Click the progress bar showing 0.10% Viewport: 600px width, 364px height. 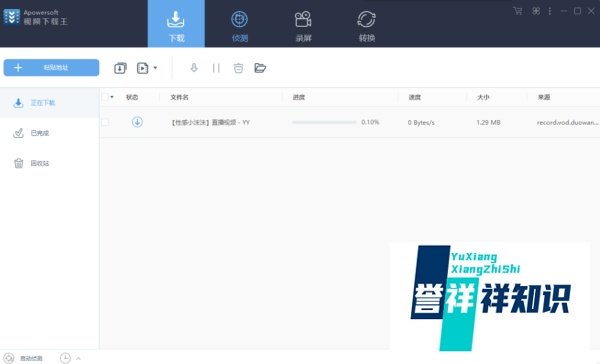click(x=324, y=122)
